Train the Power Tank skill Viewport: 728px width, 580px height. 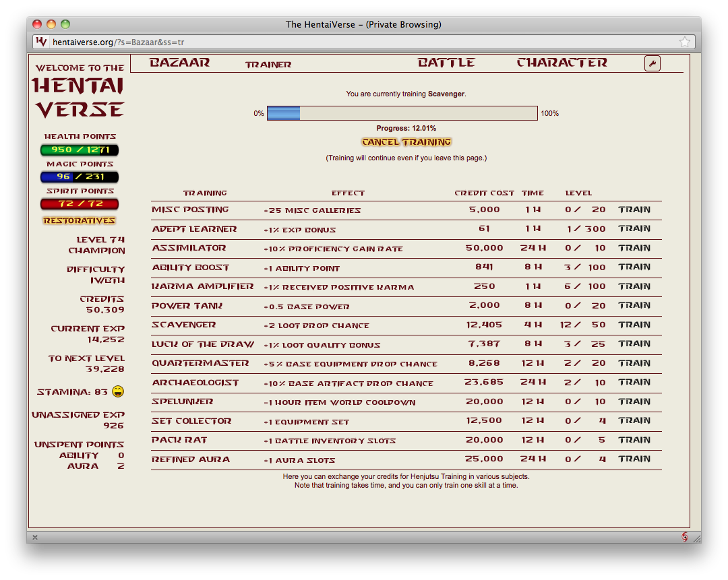[634, 306]
